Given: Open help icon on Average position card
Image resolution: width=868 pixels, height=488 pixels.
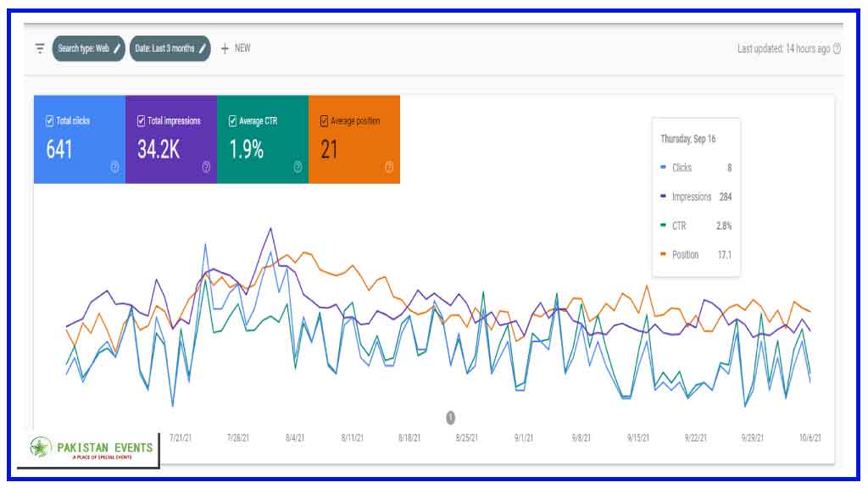Looking at the screenshot, I should click(x=389, y=167).
